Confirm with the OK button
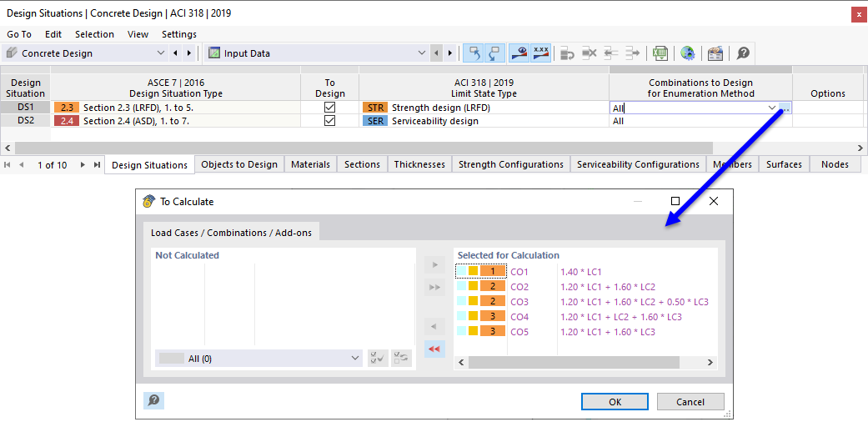 [x=615, y=402]
